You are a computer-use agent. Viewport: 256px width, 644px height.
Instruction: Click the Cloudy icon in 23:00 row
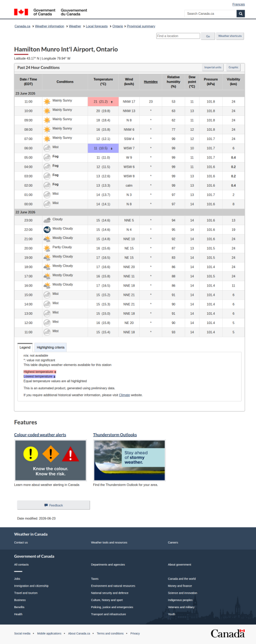click(x=47, y=220)
